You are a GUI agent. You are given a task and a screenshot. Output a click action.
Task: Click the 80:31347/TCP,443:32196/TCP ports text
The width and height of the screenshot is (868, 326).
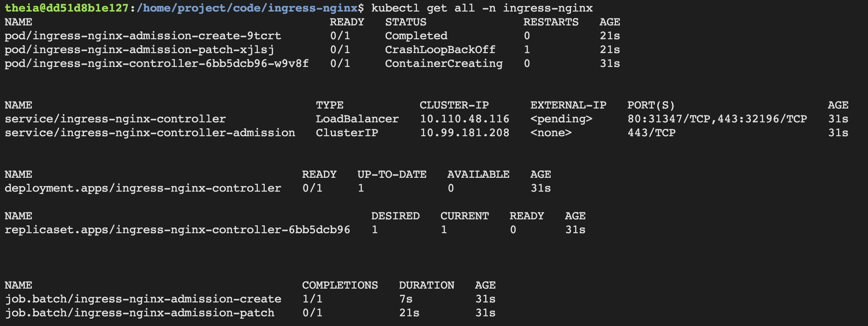tap(717, 119)
